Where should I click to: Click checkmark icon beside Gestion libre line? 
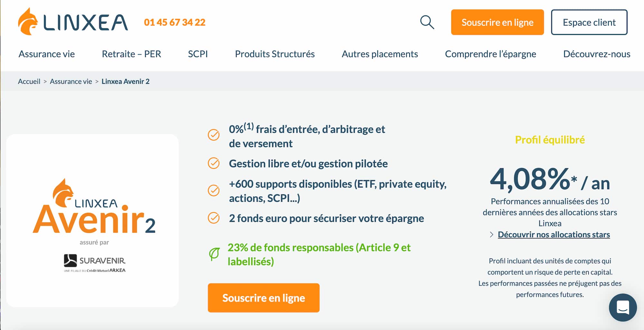213,163
